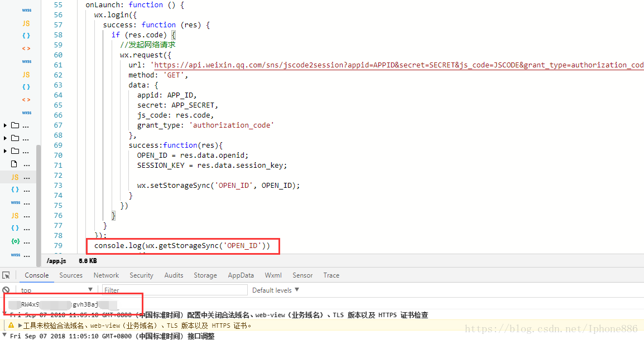Go to the Audits tab
Image resolution: width=644 pixels, height=340 pixels.
[174, 275]
